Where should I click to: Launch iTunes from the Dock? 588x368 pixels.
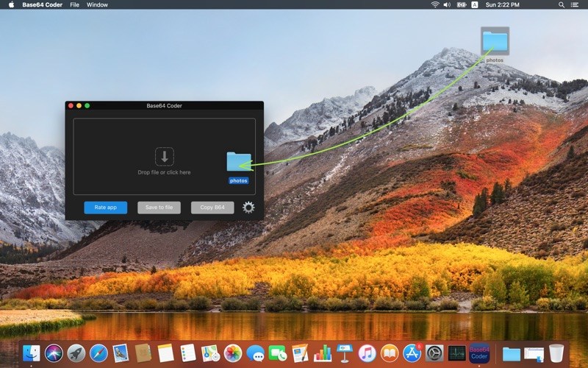pos(367,353)
